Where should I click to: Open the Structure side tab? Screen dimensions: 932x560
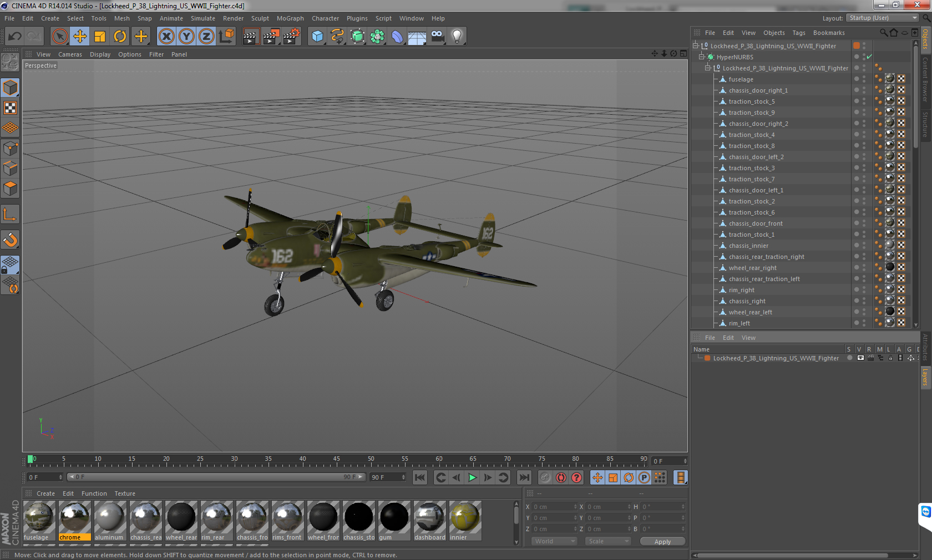[925, 124]
